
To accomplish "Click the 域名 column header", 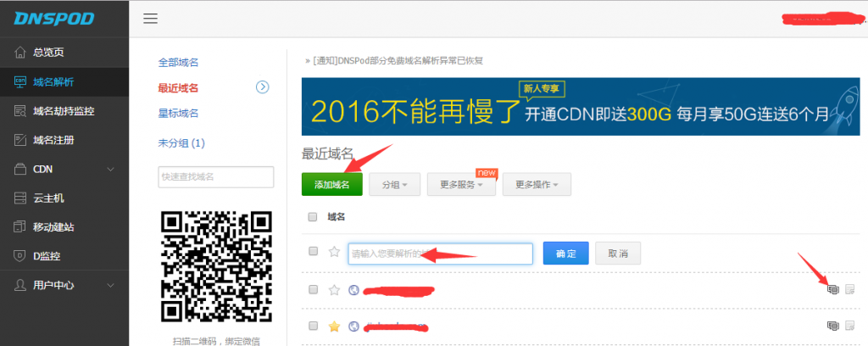I will point(336,217).
